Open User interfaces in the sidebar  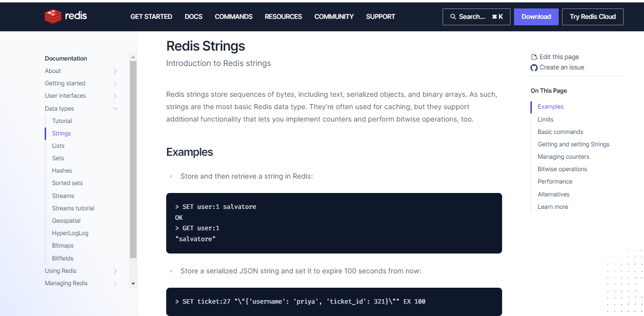pyautogui.click(x=65, y=96)
